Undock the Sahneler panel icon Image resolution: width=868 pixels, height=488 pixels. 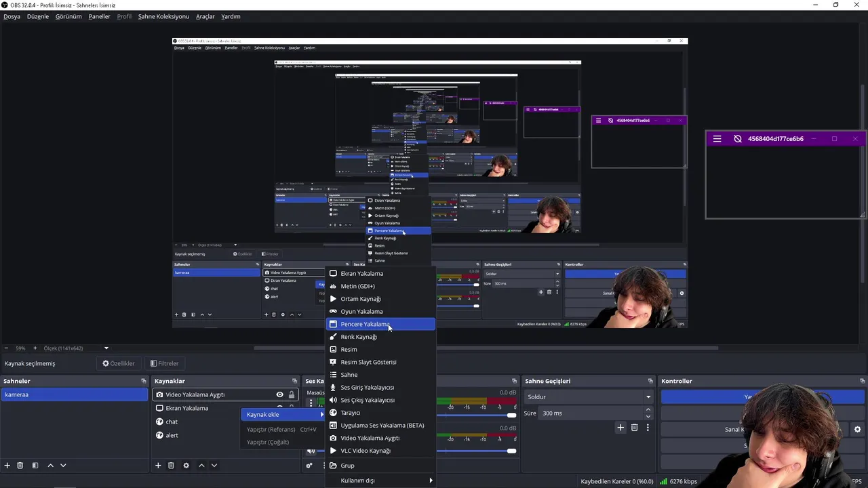(143, 381)
